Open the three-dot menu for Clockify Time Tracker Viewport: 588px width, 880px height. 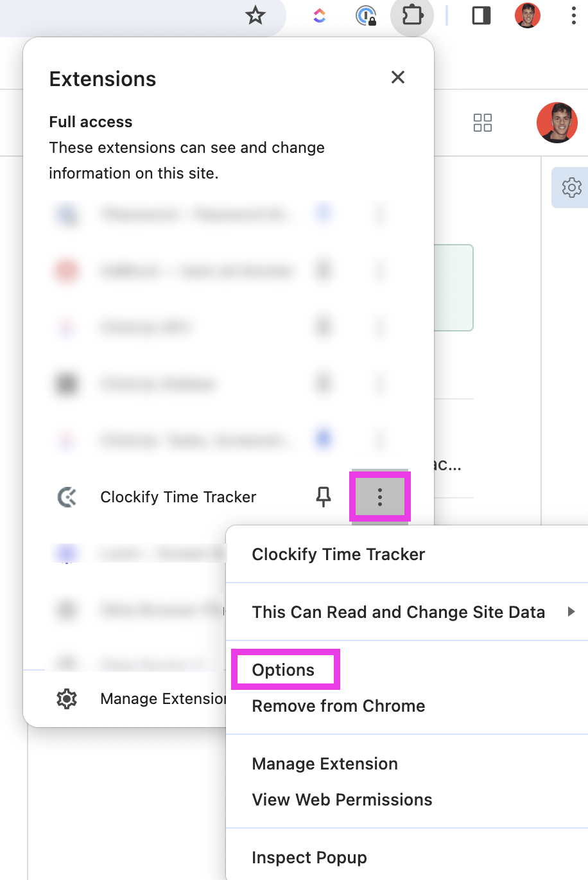pyautogui.click(x=379, y=497)
